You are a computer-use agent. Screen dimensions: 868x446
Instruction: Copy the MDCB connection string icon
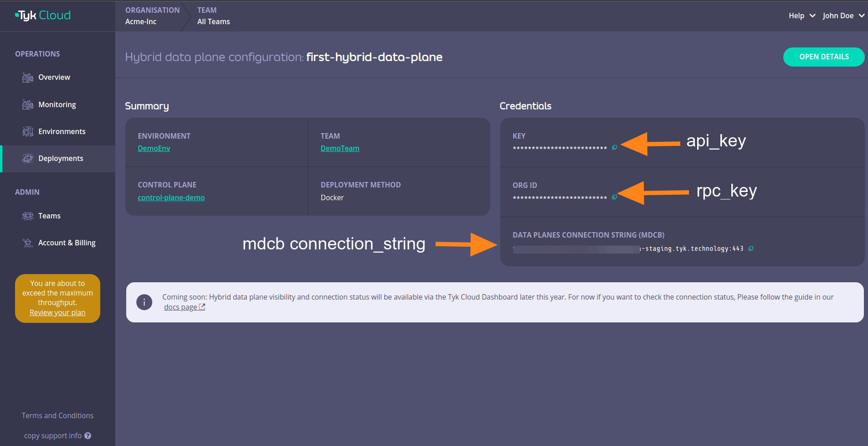pyautogui.click(x=751, y=249)
